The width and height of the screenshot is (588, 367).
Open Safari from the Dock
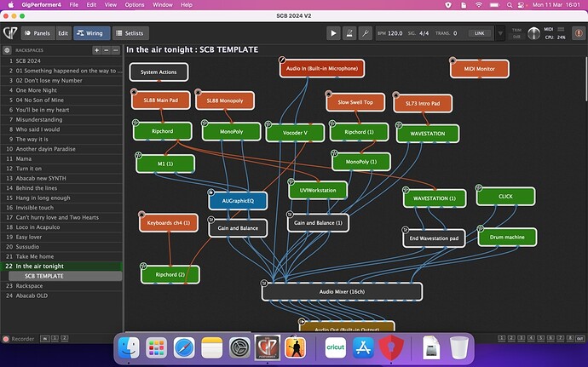(184, 347)
